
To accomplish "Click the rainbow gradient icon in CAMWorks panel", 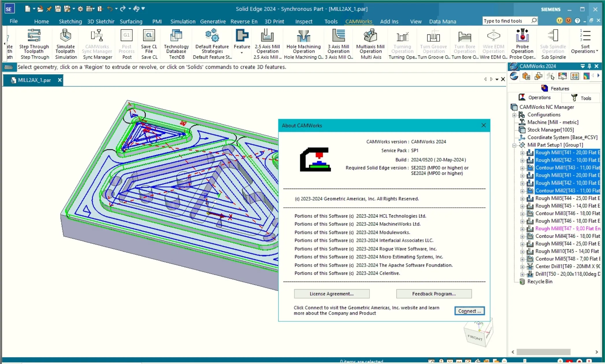I will click(586, 76).
